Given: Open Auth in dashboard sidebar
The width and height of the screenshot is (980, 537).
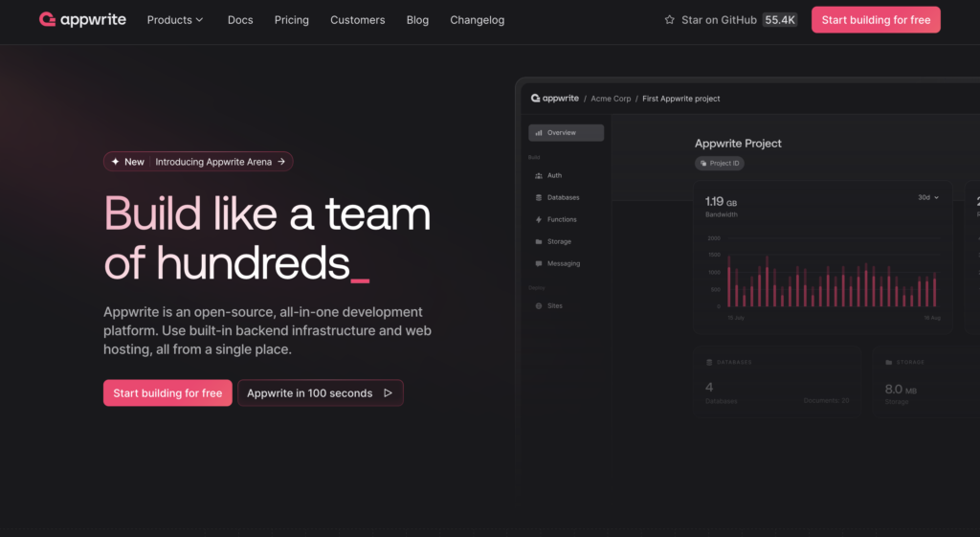Looking at the screenshot, I should 554,176.
